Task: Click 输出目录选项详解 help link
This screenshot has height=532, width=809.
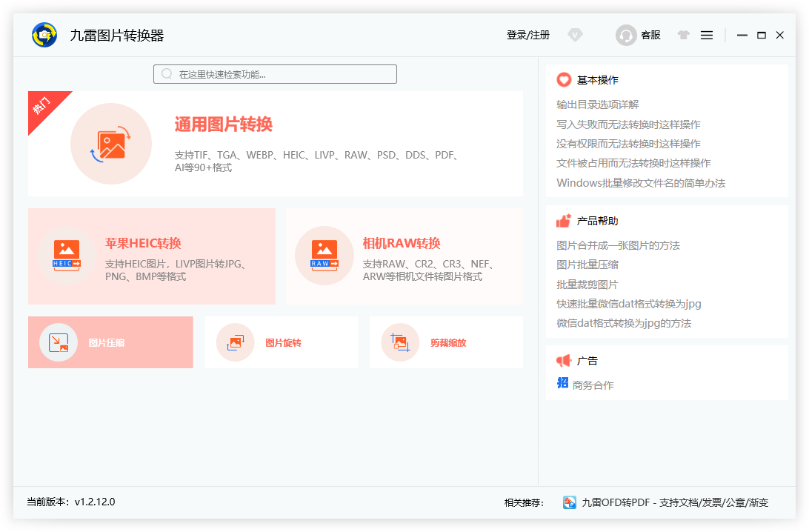Action: coord(597,104)
